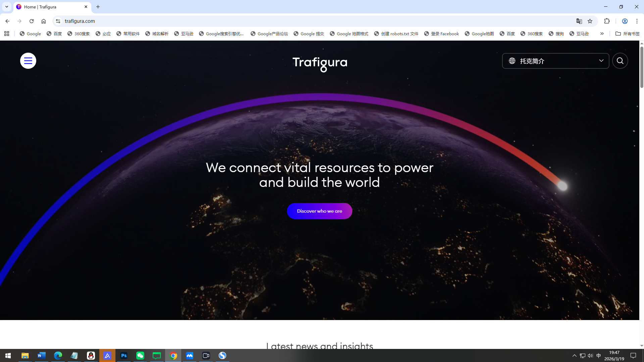This screenshot has height=362, width=644.
Task: Open the apps grid in bookmarks bar
Action: [7, 34]
